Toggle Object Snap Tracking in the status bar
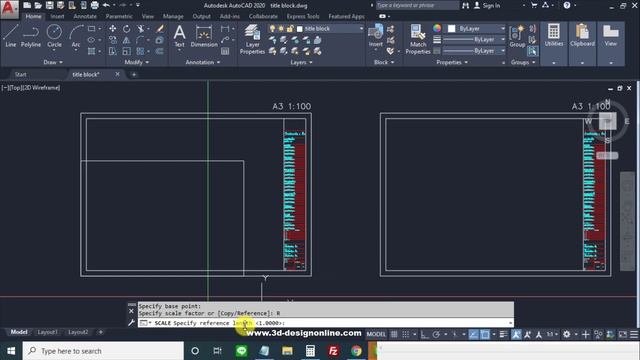 473,334
